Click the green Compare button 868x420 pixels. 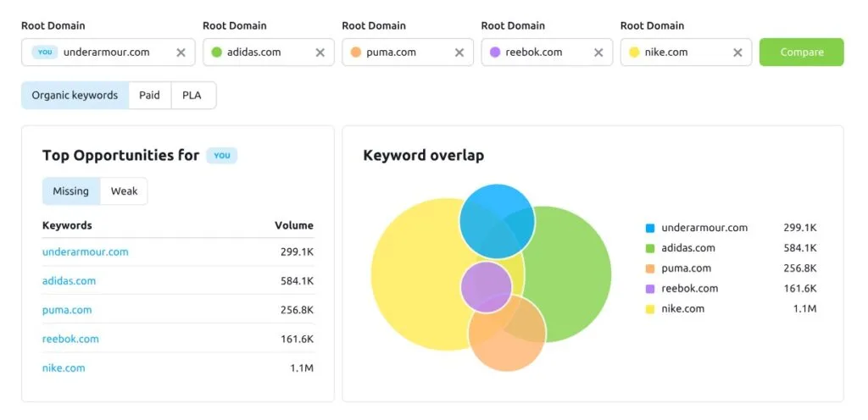click(802, 52)
